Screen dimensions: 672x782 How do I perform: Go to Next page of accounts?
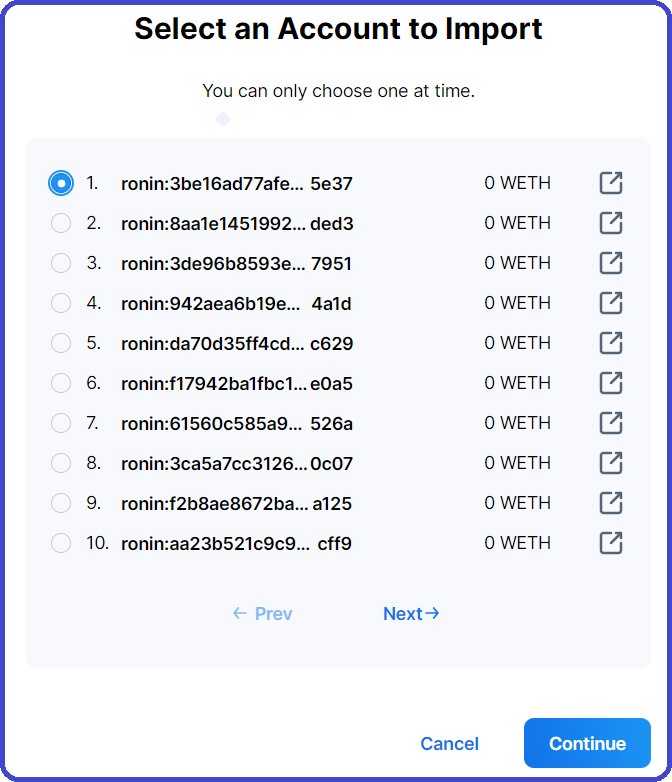(x=411, y=613)
